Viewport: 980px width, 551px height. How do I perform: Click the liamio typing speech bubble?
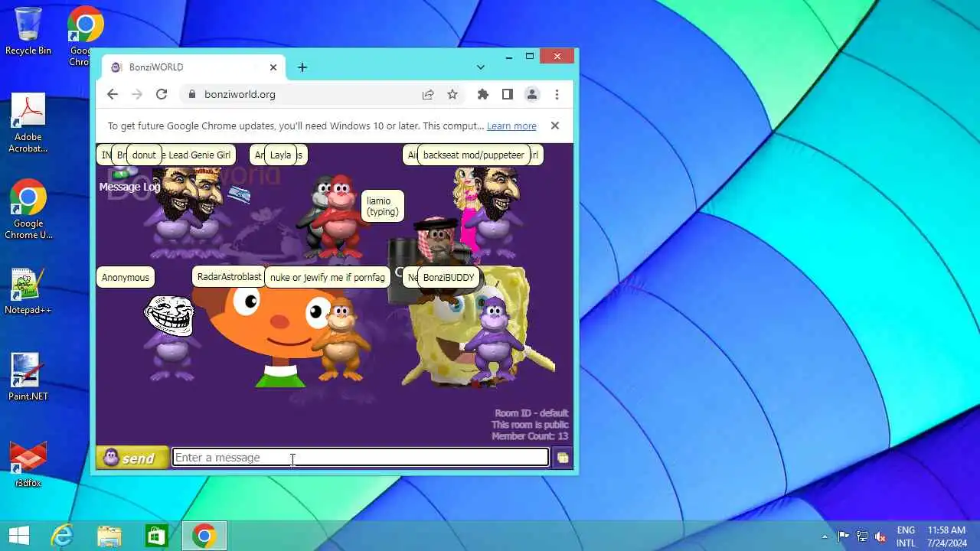pos(383,206)
